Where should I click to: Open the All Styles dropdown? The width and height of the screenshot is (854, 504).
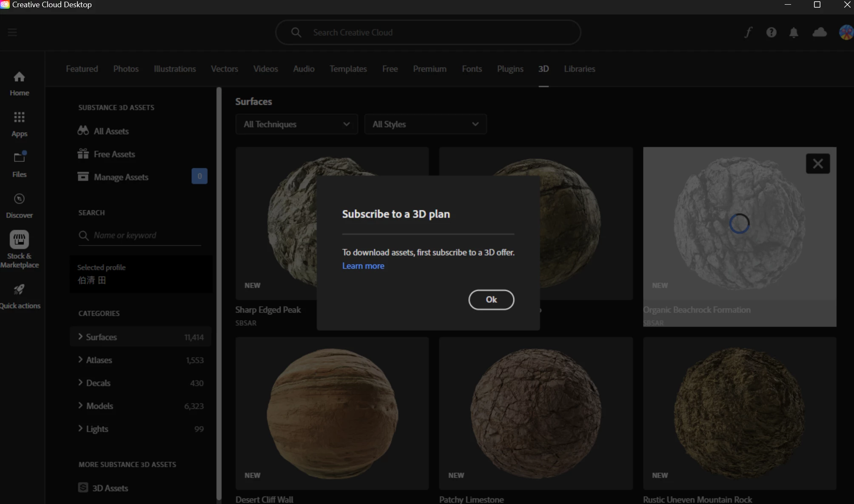pyautogui.click(x=425, y=124)
